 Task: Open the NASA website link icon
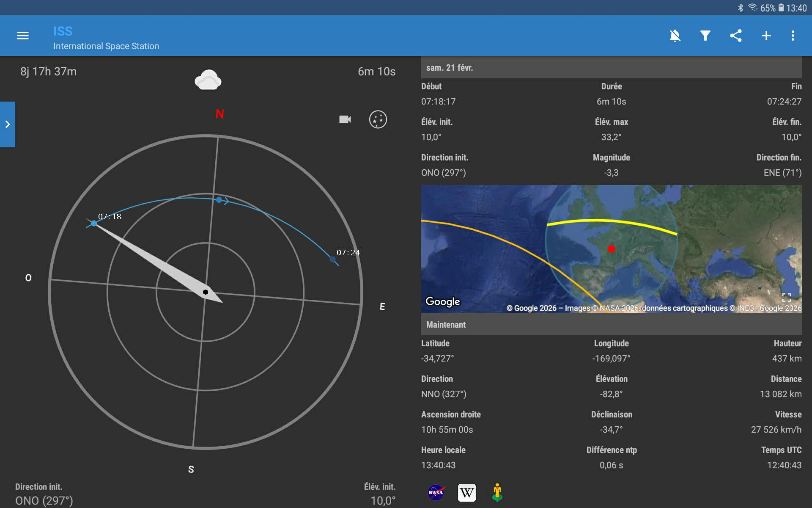[x=436, y=493]
